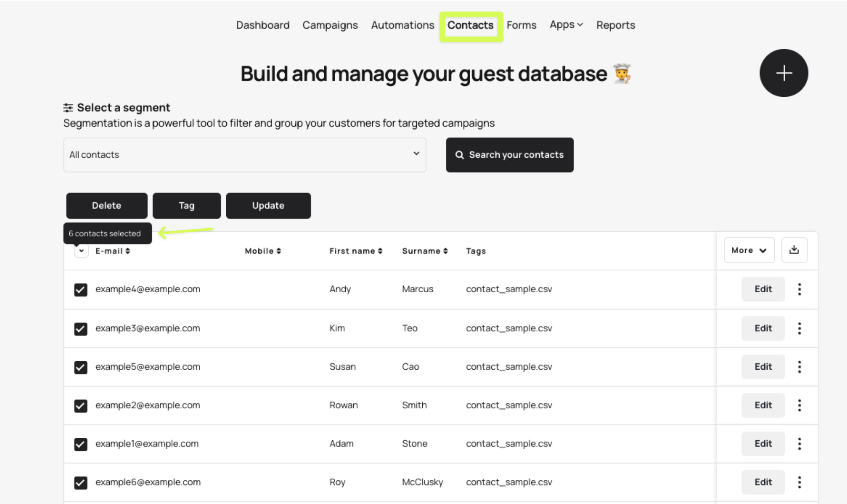
Task: Click contact_sample.csv tag in Kim Teo row
Action: click(x=509, y=328)
